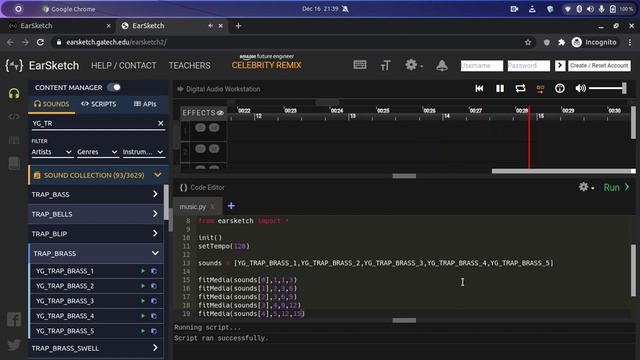Open keyboard shortcuts icon in header
The height and width of the screenshot is (360, 640).
tap(360, 65)
